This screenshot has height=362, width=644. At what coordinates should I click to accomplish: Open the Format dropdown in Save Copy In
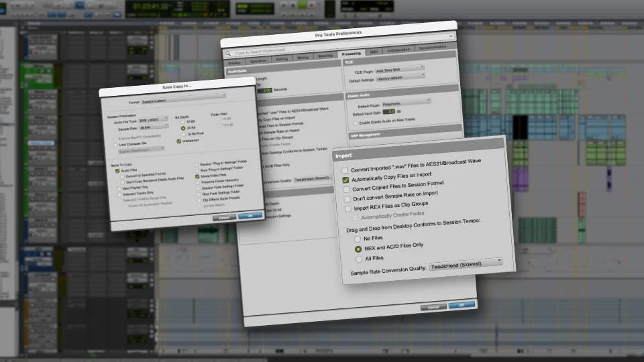184,99
